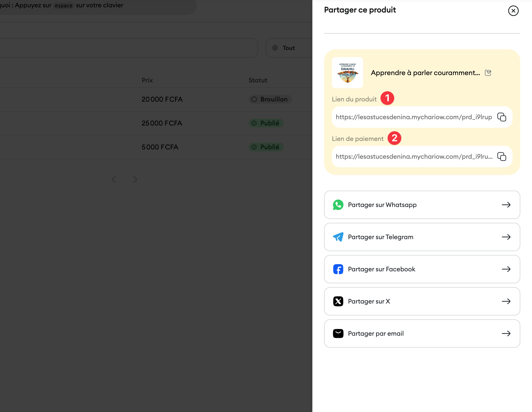Click arrow on Partager par email row
Image resolution: width=532 pixels, height=412 pixels.
click(x=506, y=334)
